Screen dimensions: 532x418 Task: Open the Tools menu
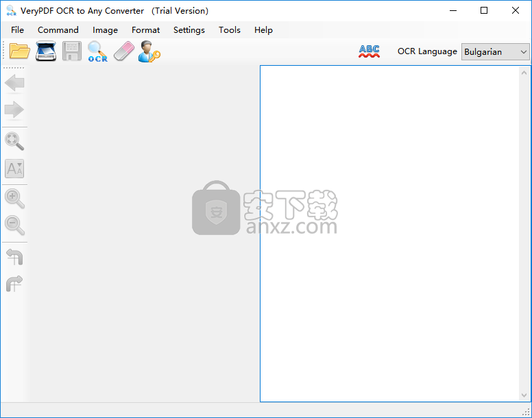click(x=230, y=30)
